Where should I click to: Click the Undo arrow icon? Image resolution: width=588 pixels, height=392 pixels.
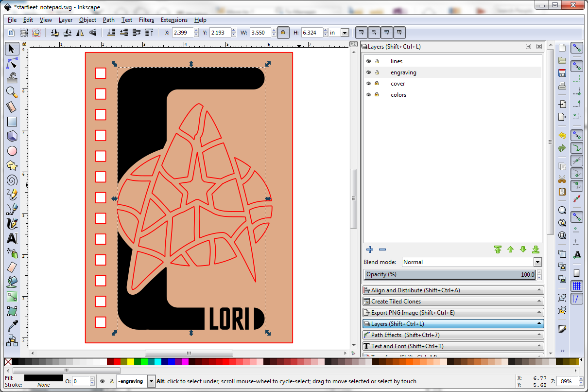(562, 135)
